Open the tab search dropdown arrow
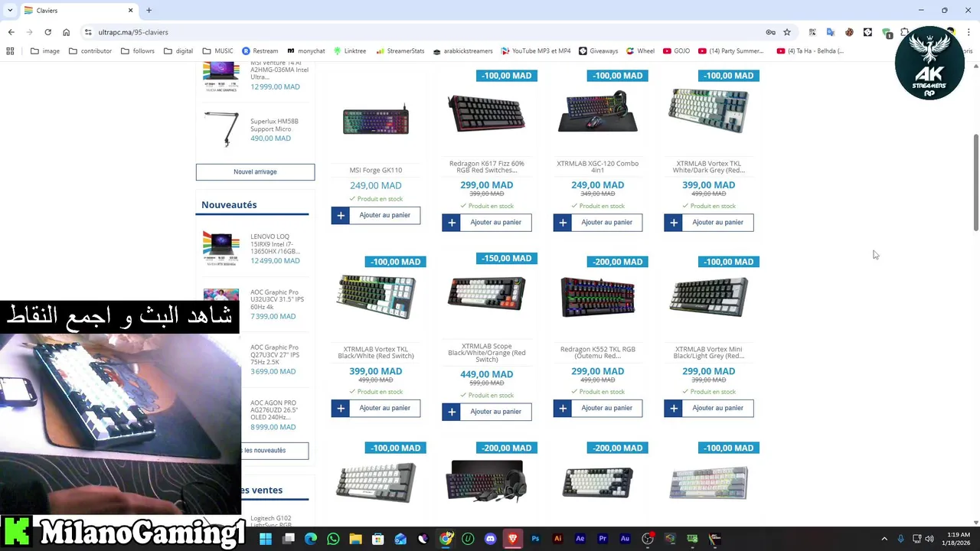Viewport: 980px width, 551px height. click(10, 10)
